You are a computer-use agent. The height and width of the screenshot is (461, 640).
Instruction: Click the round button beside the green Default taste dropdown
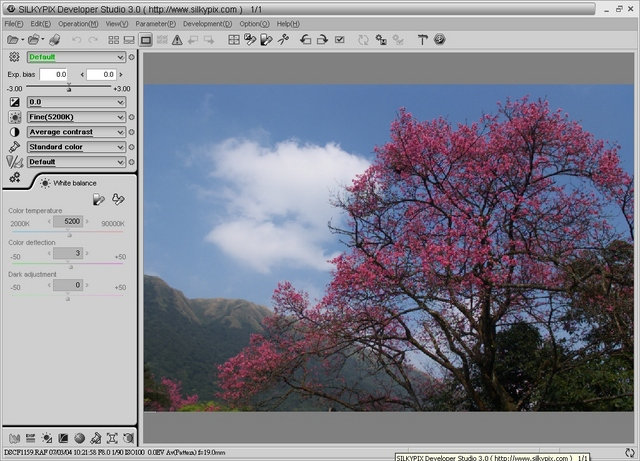(131, 57)
